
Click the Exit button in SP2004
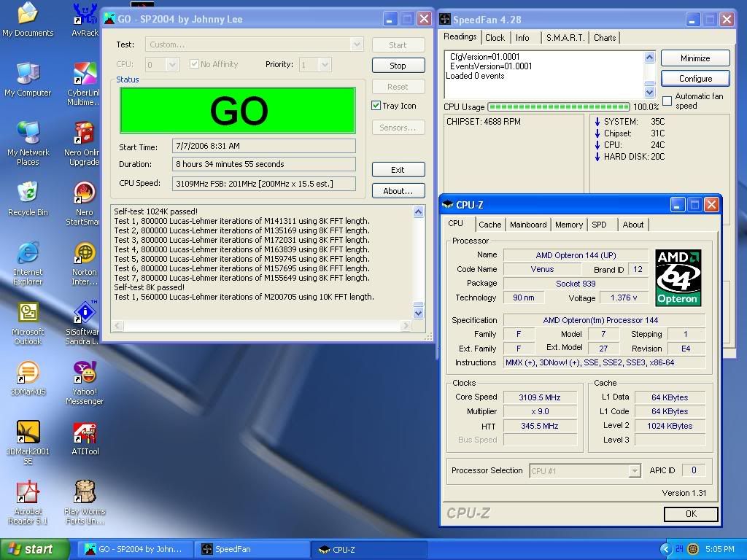[x=398, y=169]
